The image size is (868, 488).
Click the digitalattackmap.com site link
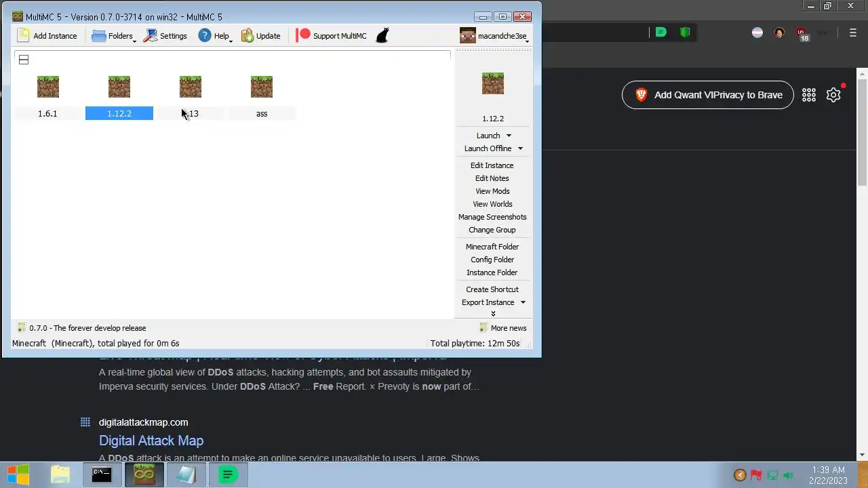(x=143, y=422)
